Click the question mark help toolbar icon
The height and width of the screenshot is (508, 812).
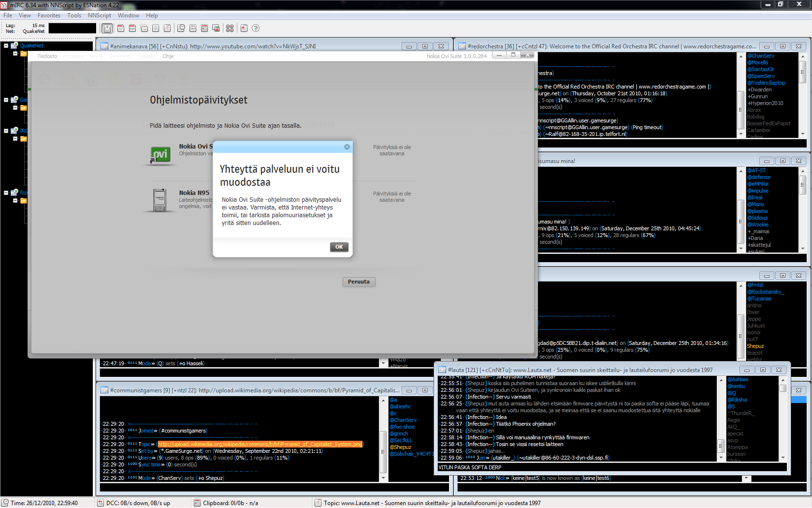(x=256, y=28)
